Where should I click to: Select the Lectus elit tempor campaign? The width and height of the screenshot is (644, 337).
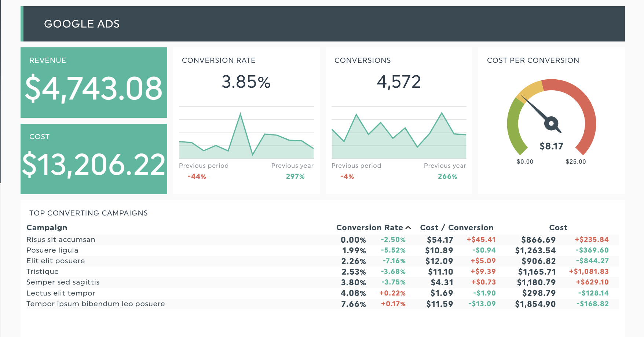pyautogui.click(x=61, y=293)
